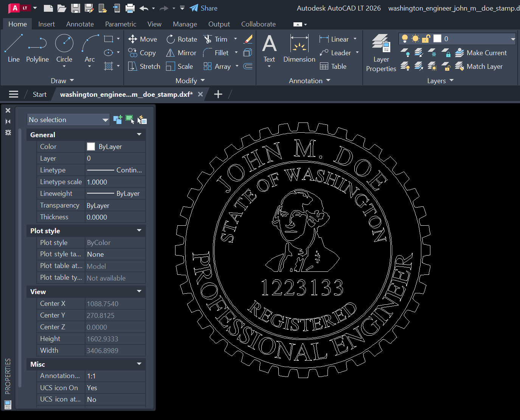
Task: Click the white layer color swatch
Action: (437, 38)
